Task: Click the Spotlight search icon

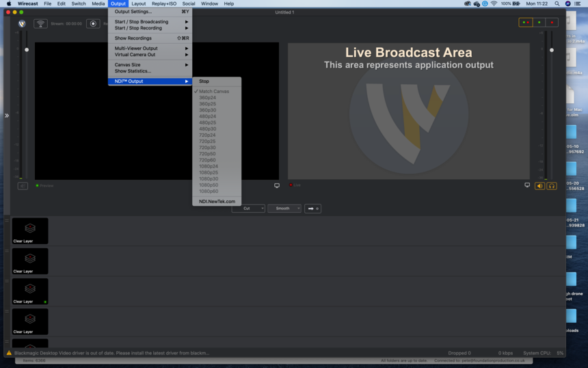Action: 557,3
